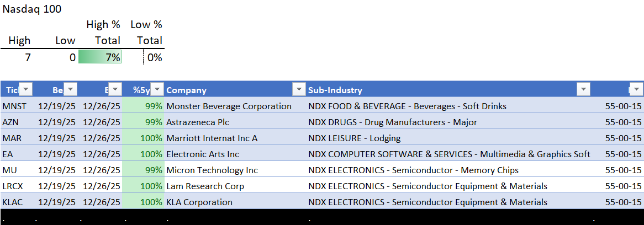Click the Company column header label
The width and height of the screenshot is (644, 225).
coord(187,90)
